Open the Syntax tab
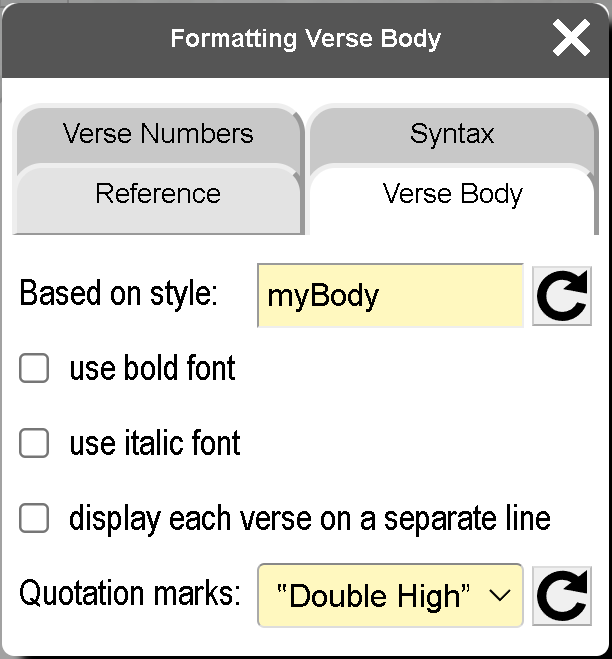 (x=452, y=134)
